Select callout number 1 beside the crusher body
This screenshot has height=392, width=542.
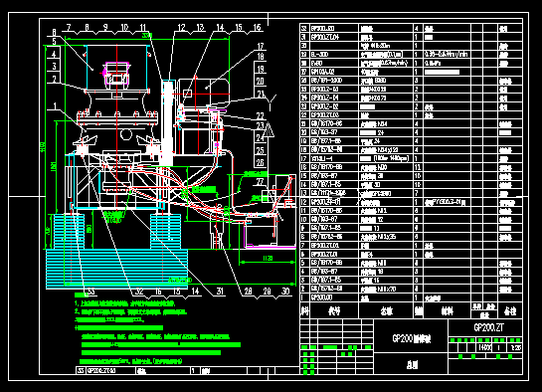(x=55, y=105)
